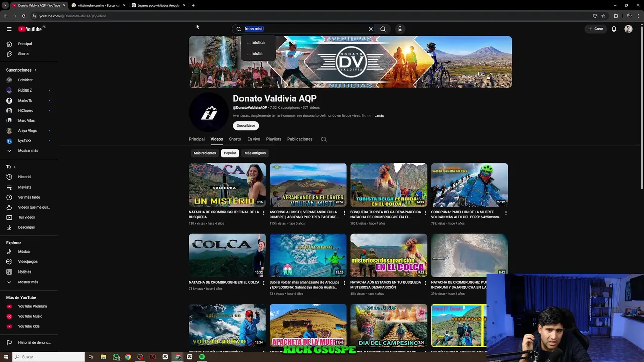Open WhatsApp from the taskbar
The height and width of the screenshot is (362, 644).
[x=116, y=357]
